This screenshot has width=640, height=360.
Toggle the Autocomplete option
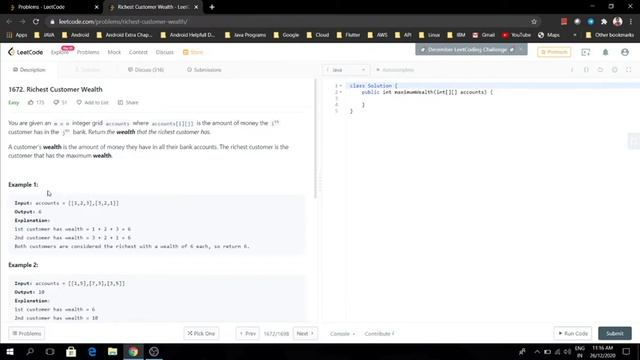click(395, 70)
